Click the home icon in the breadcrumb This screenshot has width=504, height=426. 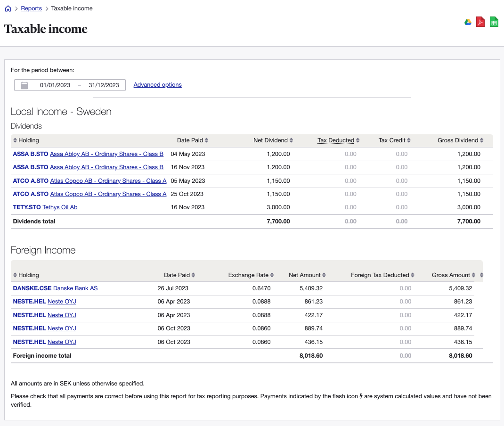click(8, 8)
